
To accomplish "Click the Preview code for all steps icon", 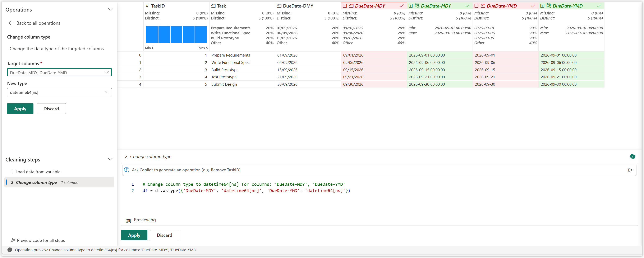I will 13,240.
